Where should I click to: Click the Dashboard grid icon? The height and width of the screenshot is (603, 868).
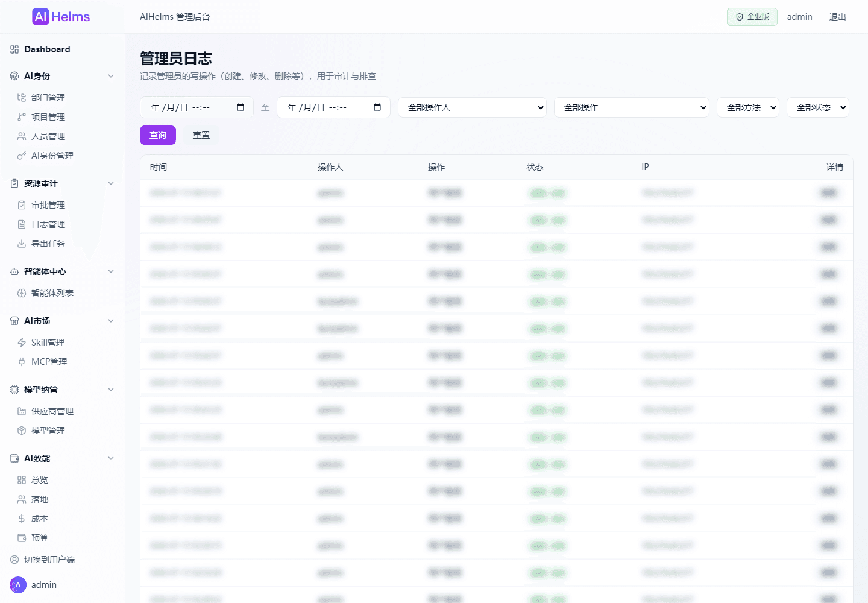14,49
